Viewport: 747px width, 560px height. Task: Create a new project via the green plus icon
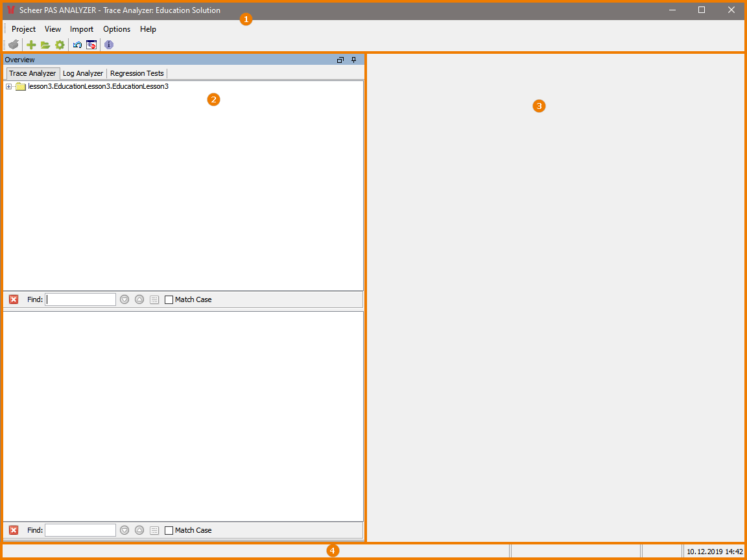pyautogui.click(x=30, y=44)
